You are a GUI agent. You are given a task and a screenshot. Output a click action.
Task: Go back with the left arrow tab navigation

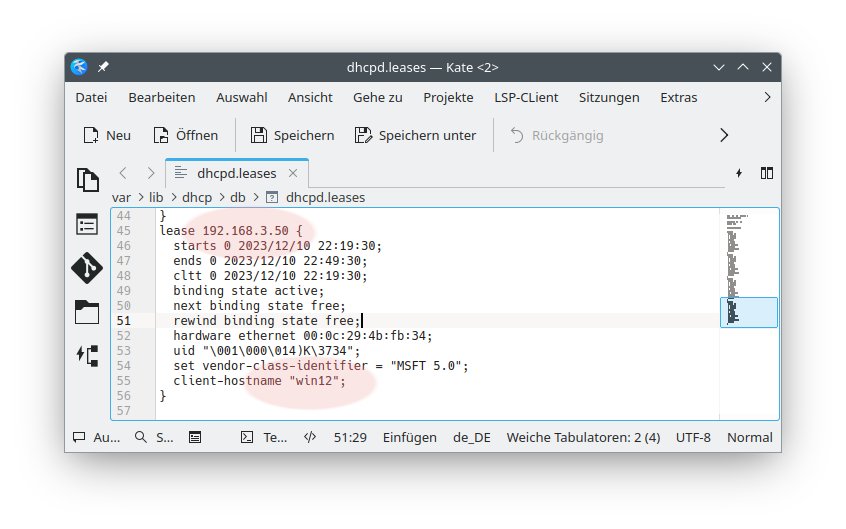123,173
